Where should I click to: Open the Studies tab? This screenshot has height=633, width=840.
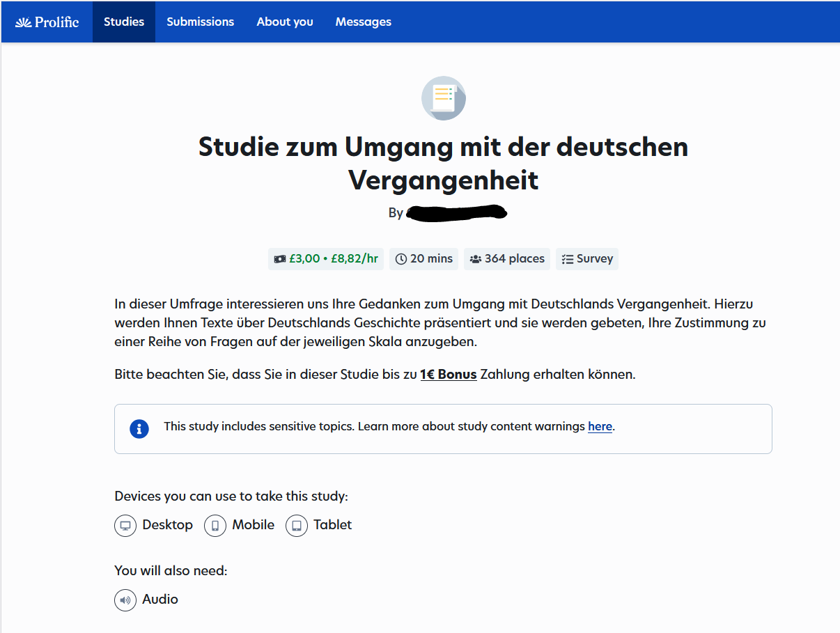pos(124,22)
